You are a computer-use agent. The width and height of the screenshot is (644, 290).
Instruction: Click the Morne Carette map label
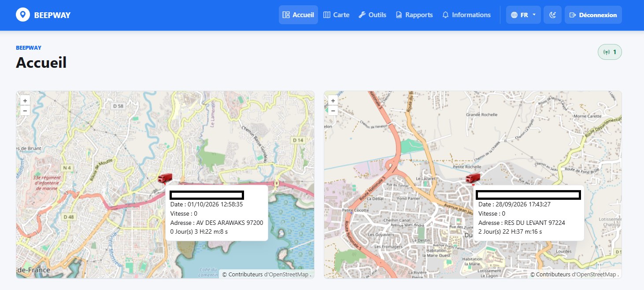pos(588,116)
